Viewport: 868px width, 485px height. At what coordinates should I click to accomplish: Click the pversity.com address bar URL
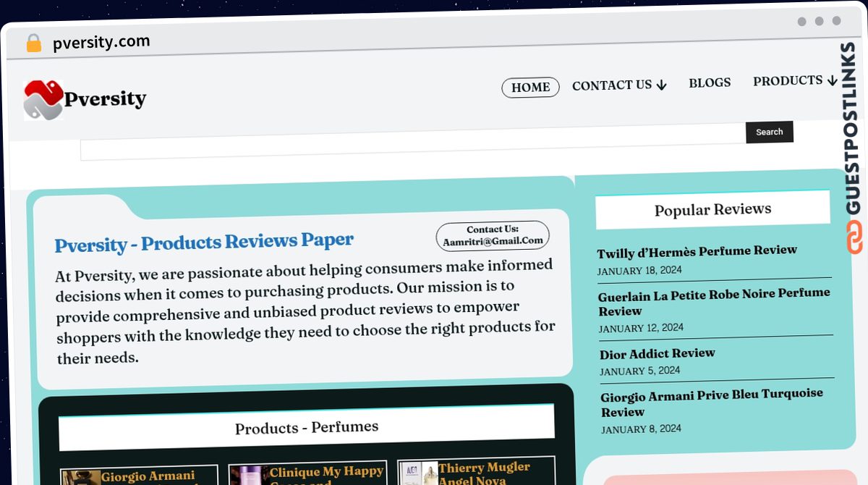[x=101, y=42]
